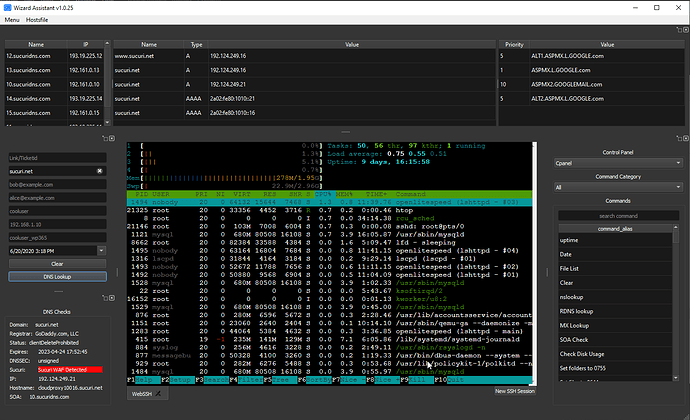This screenshot has height=420, width=690.
Task: Float the DNS records dock panel at the top
Action: tap(679, 30)
